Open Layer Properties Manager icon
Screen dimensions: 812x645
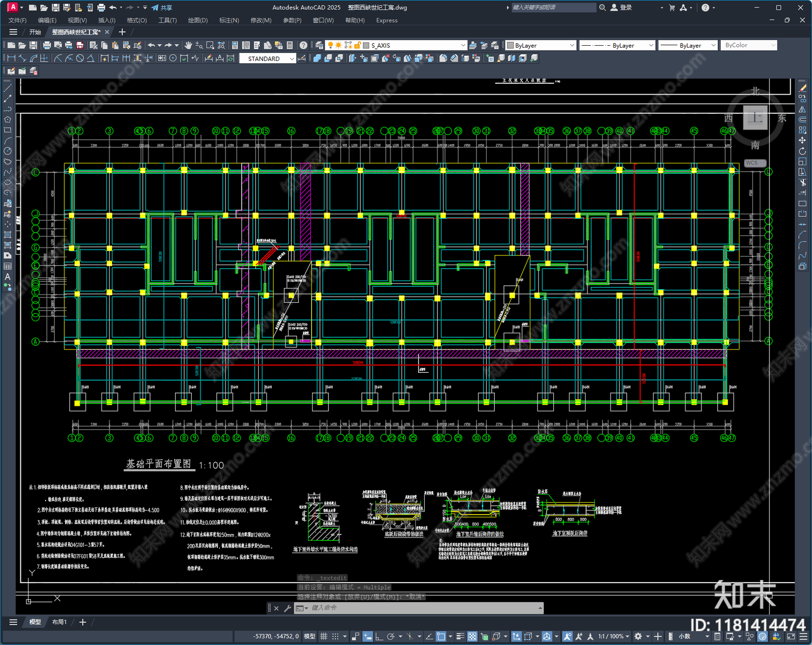coord(319,45)
